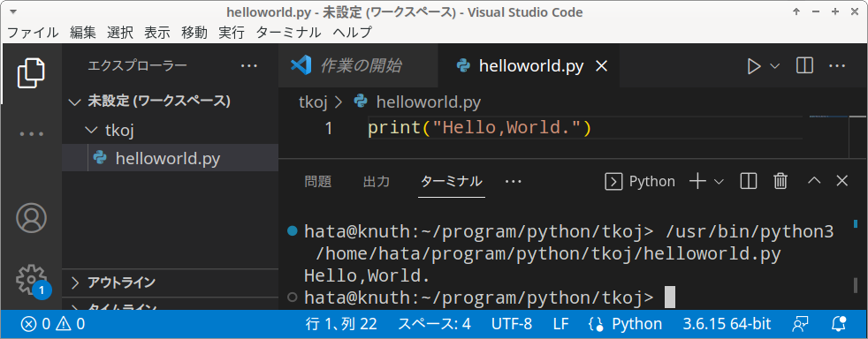The image size is (868, 339).
Task: Open the 問題 panel tab
Action: pyautogui.click(x=317, y=181)
